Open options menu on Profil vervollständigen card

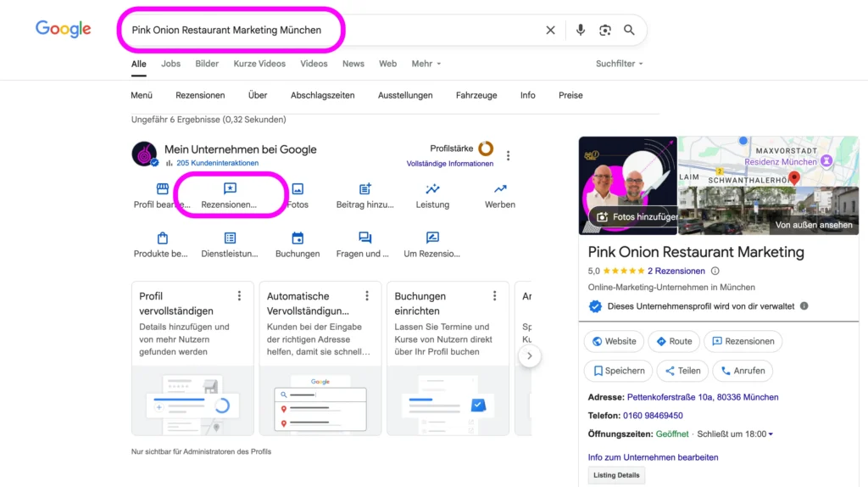[x=239, y=296]
